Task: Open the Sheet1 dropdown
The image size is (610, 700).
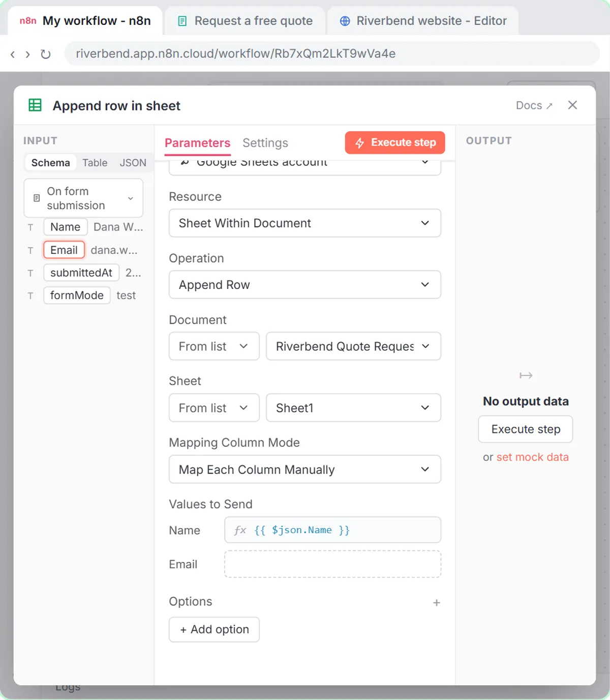Action: click(353, 408)
